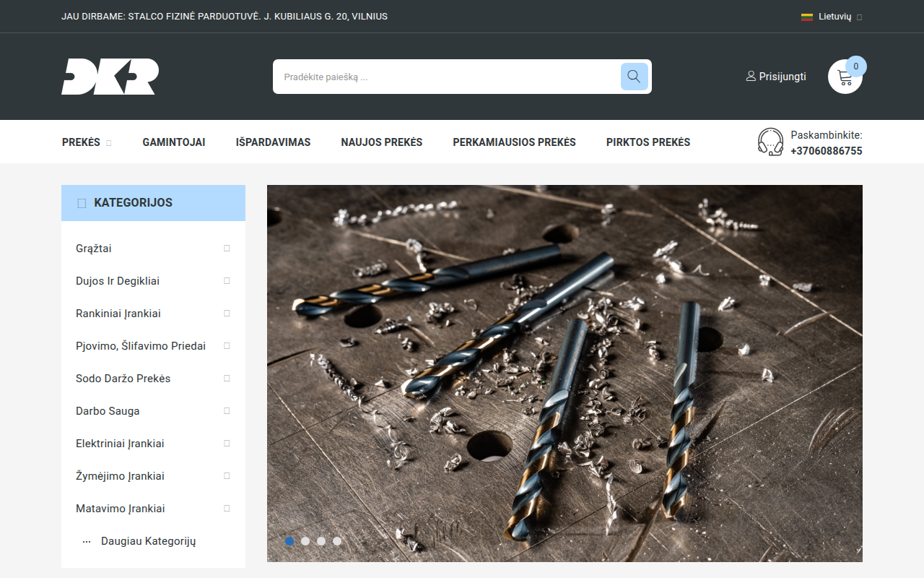Expand the Rankiniai Įrankiai category arrow
This screenshot has height=578, width=924.
click(227, 313)
